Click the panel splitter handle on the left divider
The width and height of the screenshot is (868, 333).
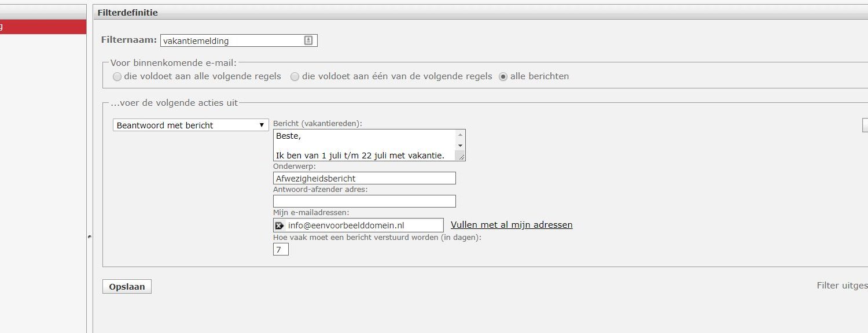pyautogui.click(x=89, y=236)
